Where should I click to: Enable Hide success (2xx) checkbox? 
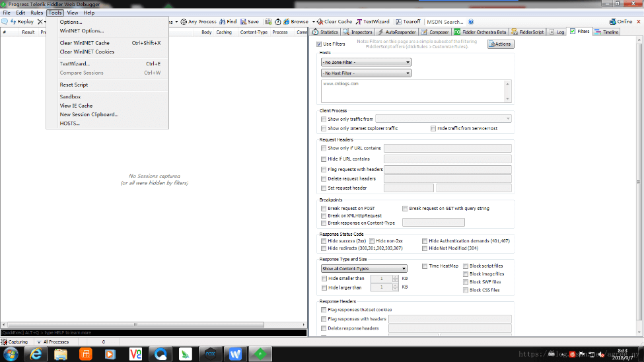324,241
